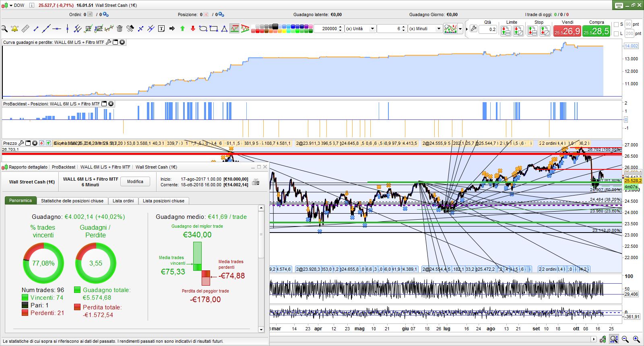Open the keyboard icon in title bar

[x=619, y=5]
